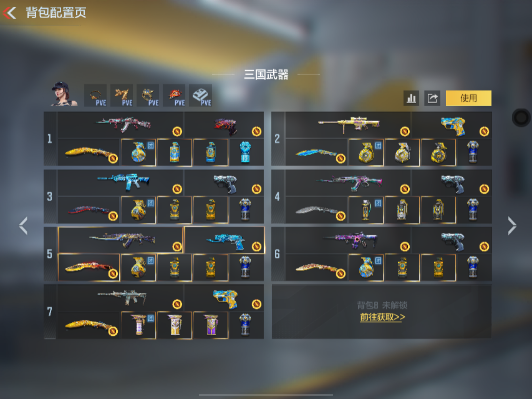The height and width of the screenshot is (399, 532).
Task: Select the female character avatar
Action: 64,94
